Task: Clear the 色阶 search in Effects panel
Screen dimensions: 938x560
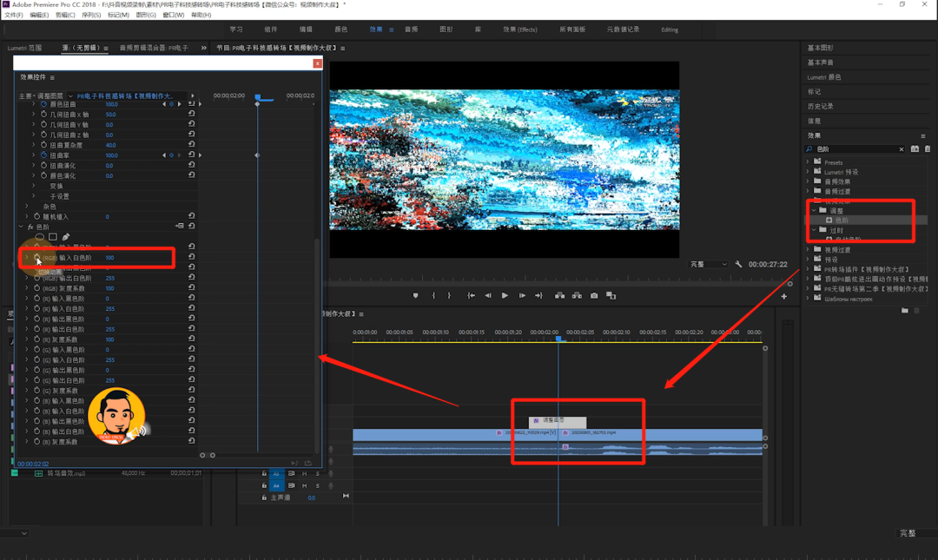Action: pos(902,149)
